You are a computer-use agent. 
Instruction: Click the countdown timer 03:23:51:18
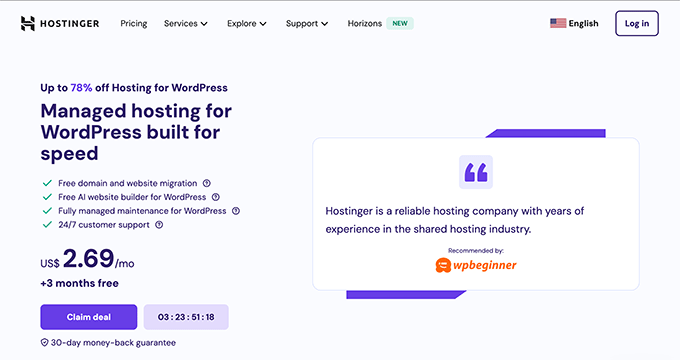(186, 317)
